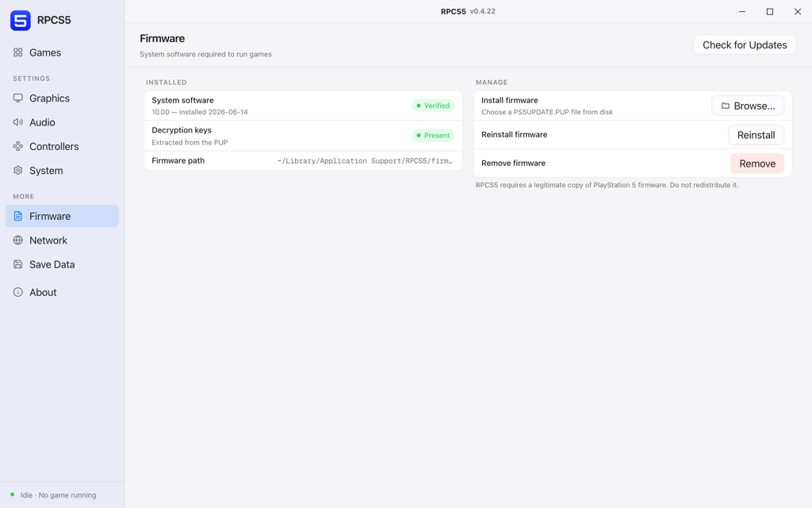Click the Install firmware label
This screenshot has width=812, height=508.
pyautogui.click(x=510, y=100)
